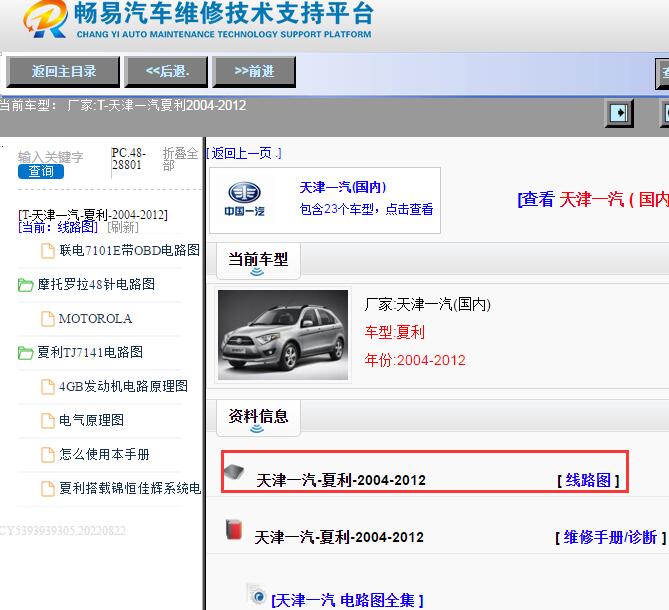
Task: Click document icon beside 电气原理图
Action: click(x=48, y=421)
